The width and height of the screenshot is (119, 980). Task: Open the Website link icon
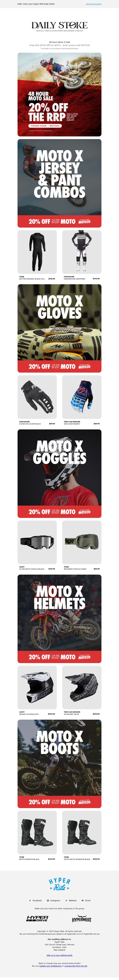click(x=66, y=900)
